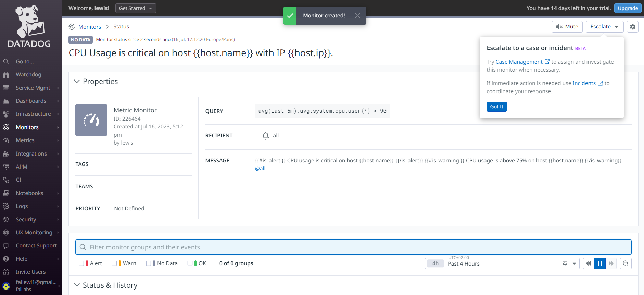The image size is (644, 295).
Task: Toggle the Warn filter checkbox
Action: click(x=114, y=263)
